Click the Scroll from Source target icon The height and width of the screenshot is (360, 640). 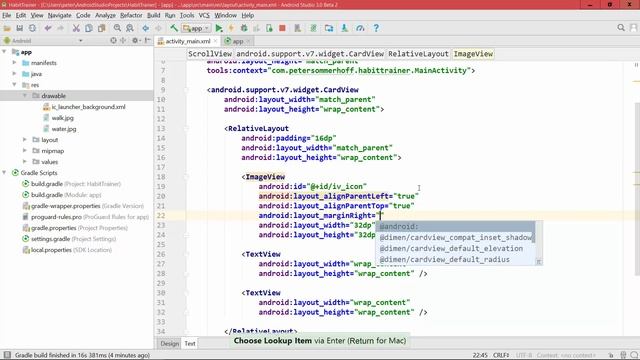pyautogui.click(x=113, y=40)
